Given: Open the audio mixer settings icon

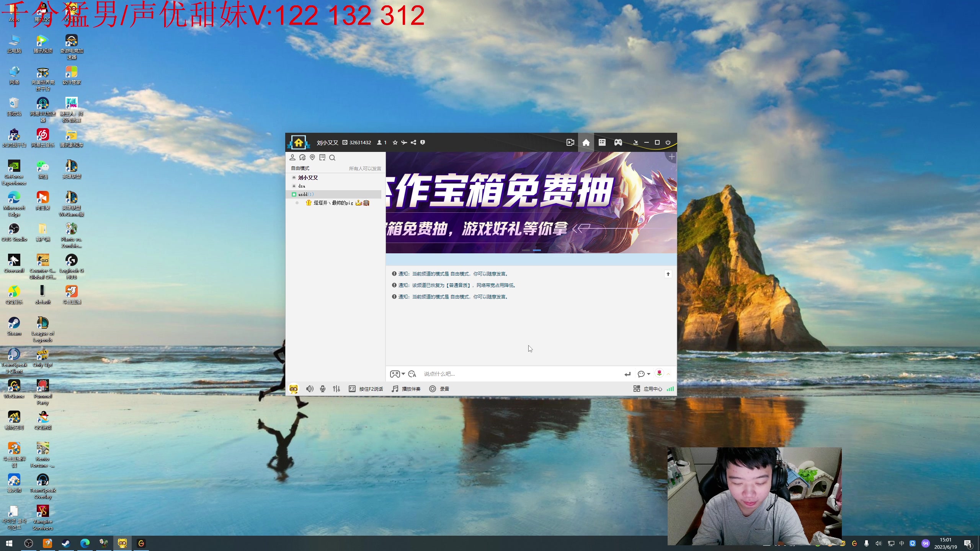Looking at the screenshot, I should point(336,389).
